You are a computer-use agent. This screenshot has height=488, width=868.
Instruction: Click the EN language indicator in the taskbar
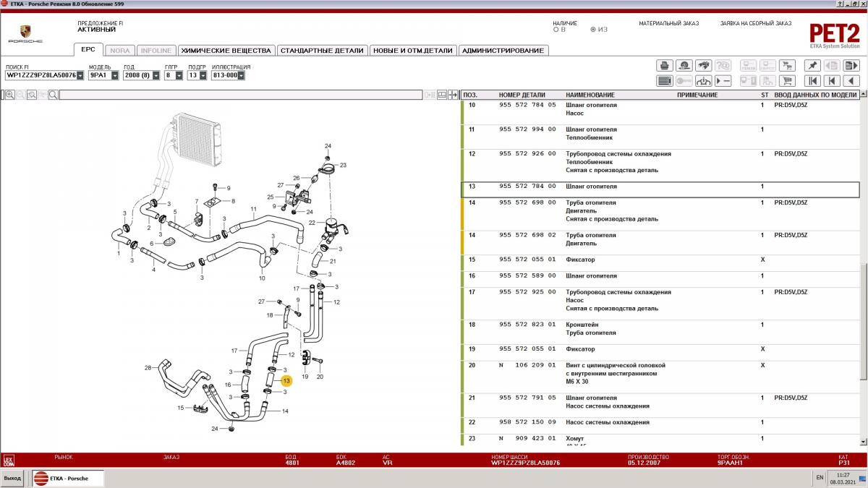coord(820,478)
